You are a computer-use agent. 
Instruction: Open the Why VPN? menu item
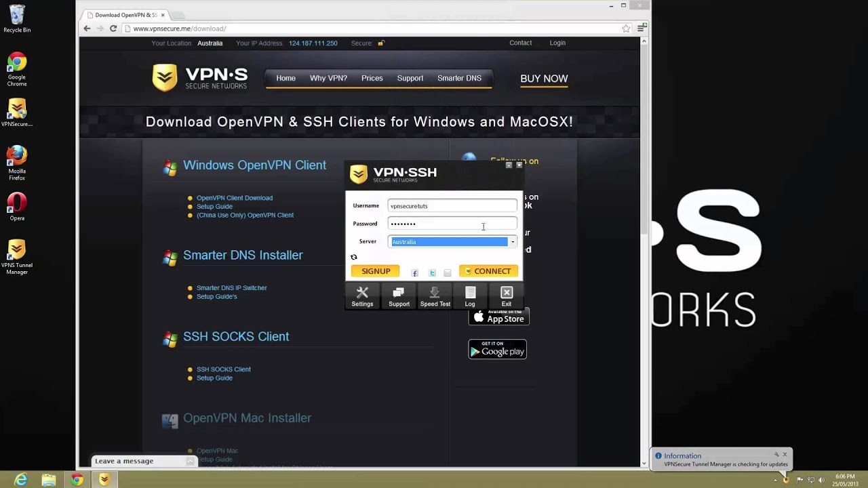point(328,78)
